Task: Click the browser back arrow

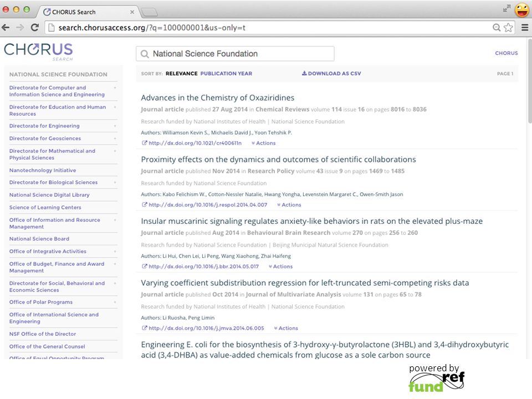Action: (6, 28)
